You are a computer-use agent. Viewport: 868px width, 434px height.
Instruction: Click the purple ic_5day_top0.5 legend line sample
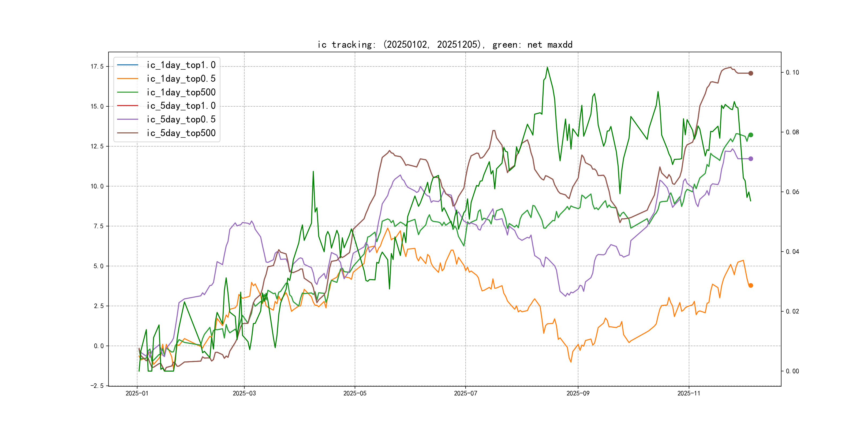coord(127,119)
